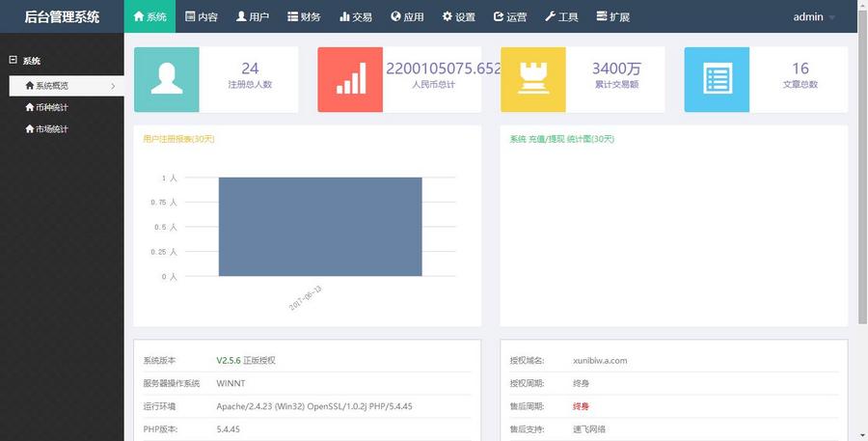Viewport: 868px width, 441px height.
Task: Go to the 财务 tab
Action: 304,16
